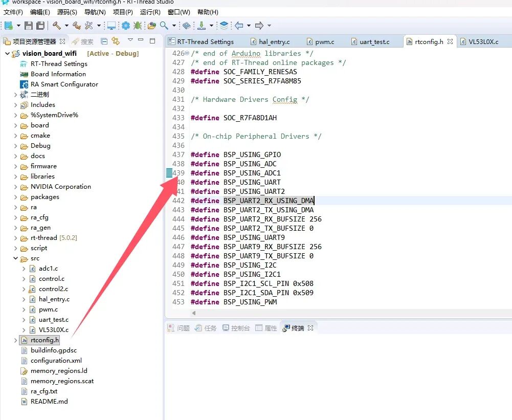The width and height of the screenshot is (512, 420).
Task: Click the Save icon in the toolbar
Action: [x=29, y=25]
